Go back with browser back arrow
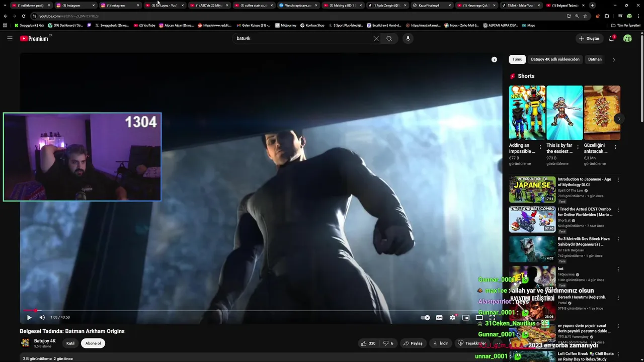 [6, 16]
